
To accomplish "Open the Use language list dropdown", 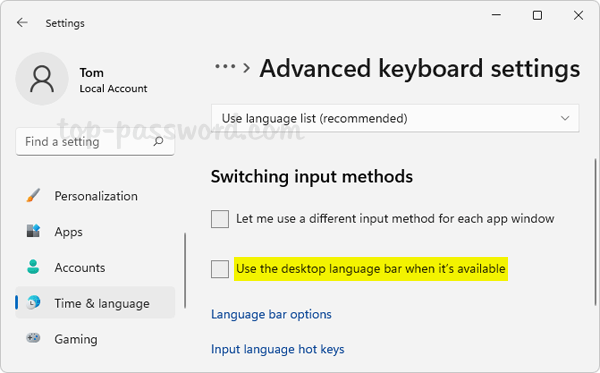I will (395, 119).
